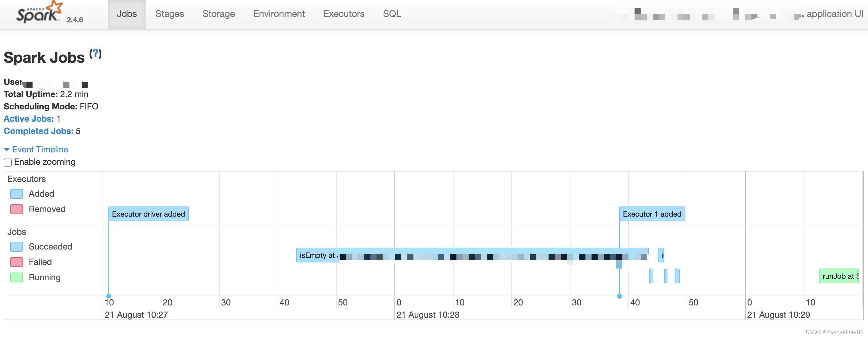Enable zooming checkbox on timeline
Image resolution: width=868 pixels, height=338 pixels.
click(8, 163)
